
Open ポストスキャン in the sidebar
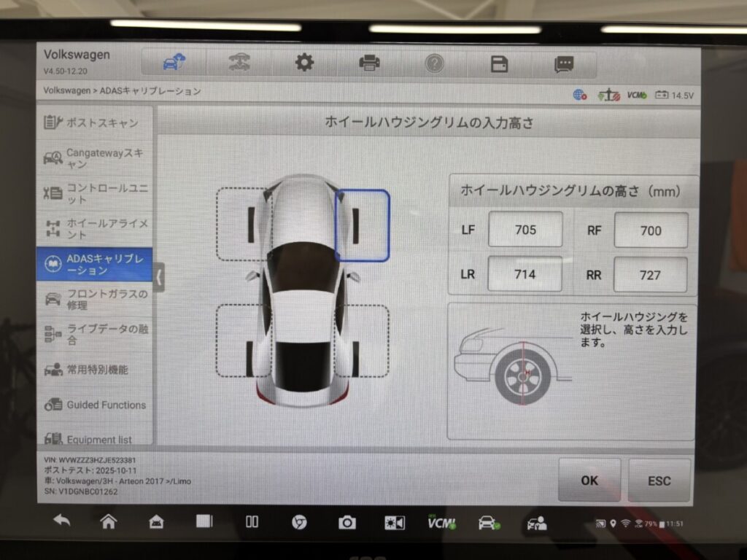(x=95, y=122)
